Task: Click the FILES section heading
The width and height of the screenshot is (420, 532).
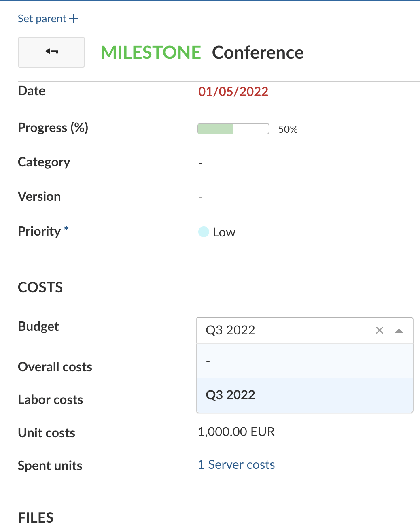Action: coord(36,517)
